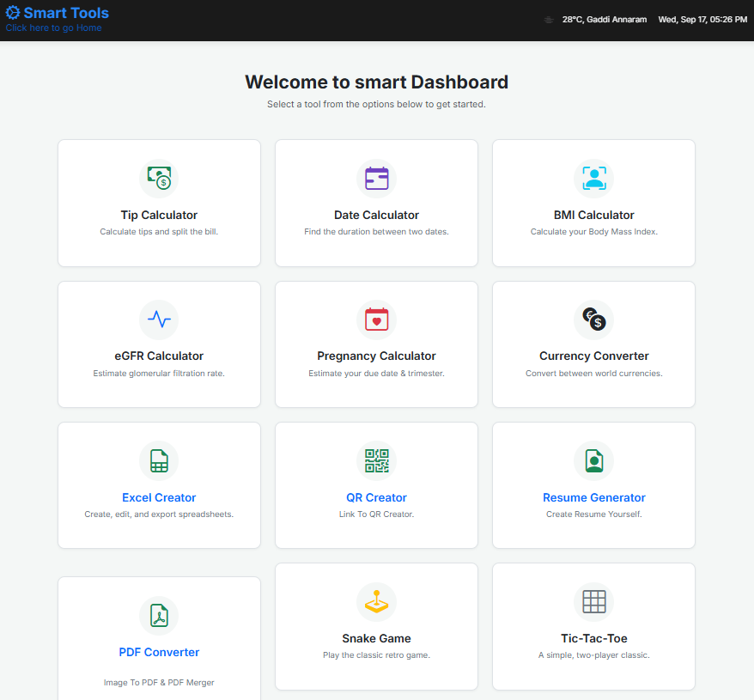Click 'Estimate your due date & trimester.' text
This screenshot has width=754, height=700.
coord(376,374)
